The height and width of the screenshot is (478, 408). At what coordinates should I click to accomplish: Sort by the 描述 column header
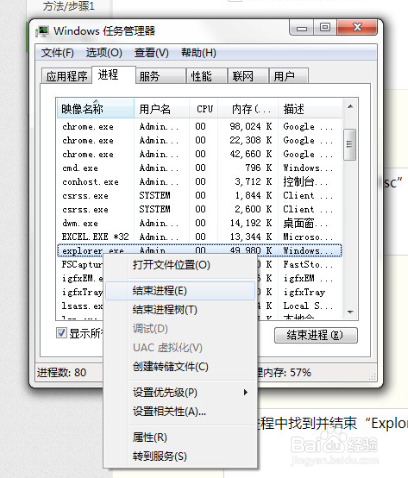[x=311, y=109]
